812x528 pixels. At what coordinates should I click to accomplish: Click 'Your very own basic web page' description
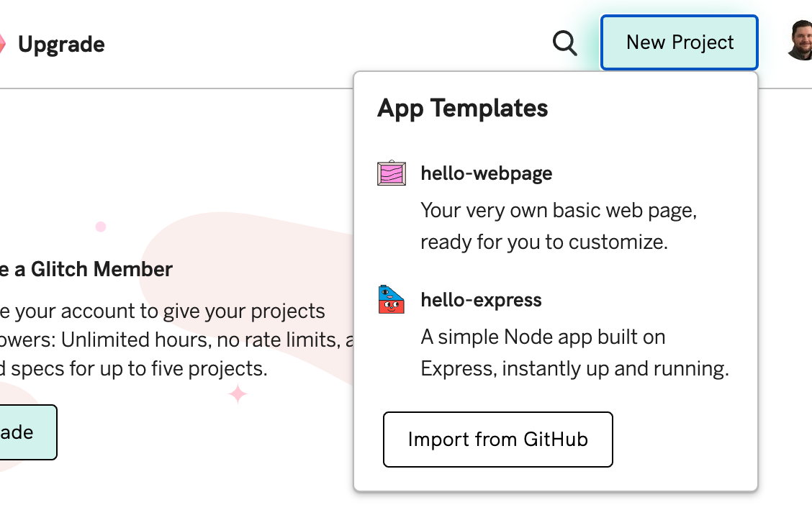pos(559,226)
